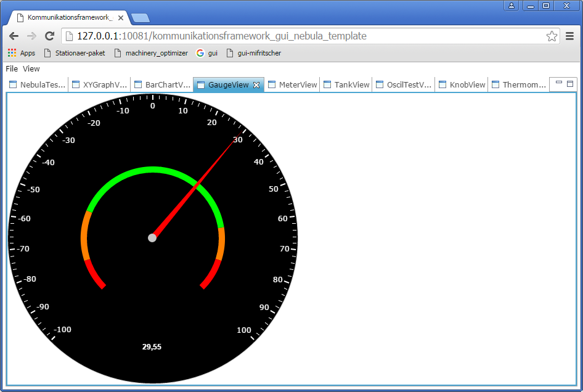Open the Stationaer-paket bookmark
Image resolution: width=583 pixels, height=392 pixels.
click(75, 53)
